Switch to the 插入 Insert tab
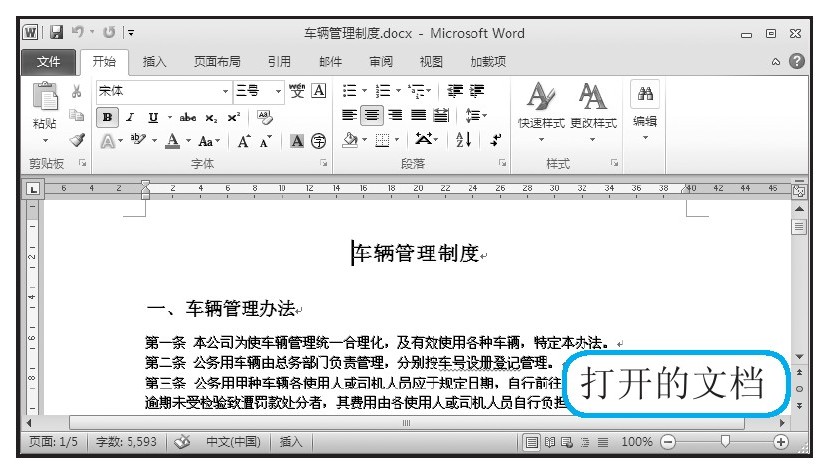 pos(155,62)
